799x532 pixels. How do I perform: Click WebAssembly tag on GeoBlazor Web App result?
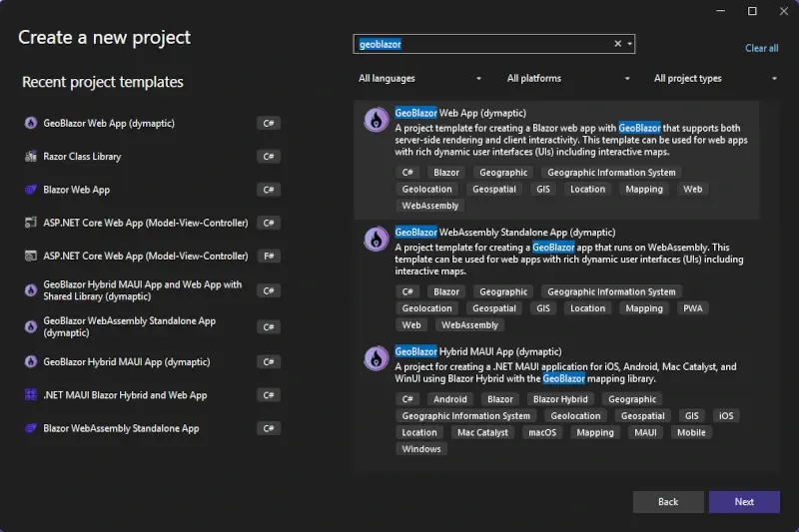430,206
